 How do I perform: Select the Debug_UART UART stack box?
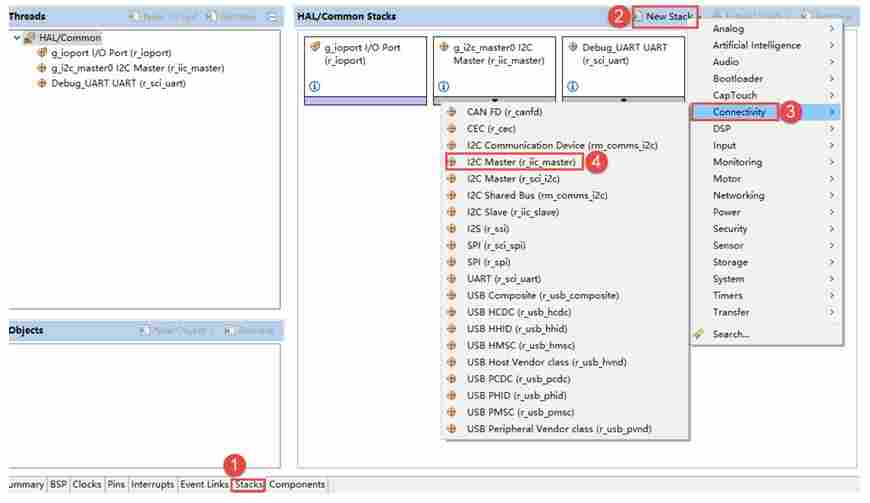(623, 69)
